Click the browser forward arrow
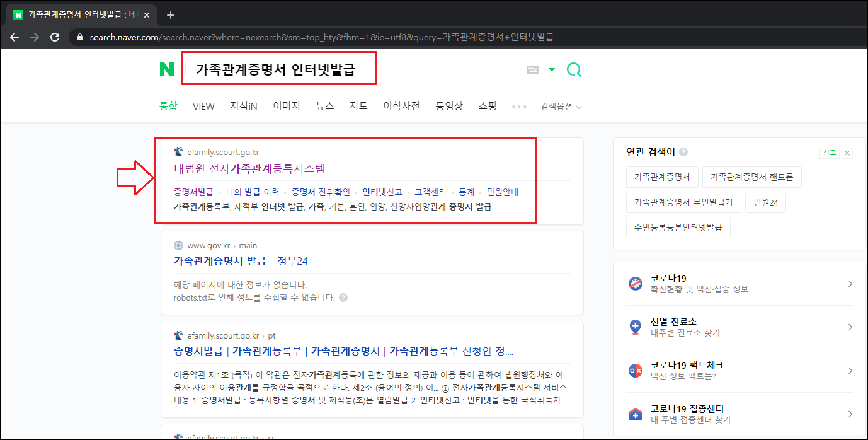This screenshot has width=868, height=440. point(35,37)
